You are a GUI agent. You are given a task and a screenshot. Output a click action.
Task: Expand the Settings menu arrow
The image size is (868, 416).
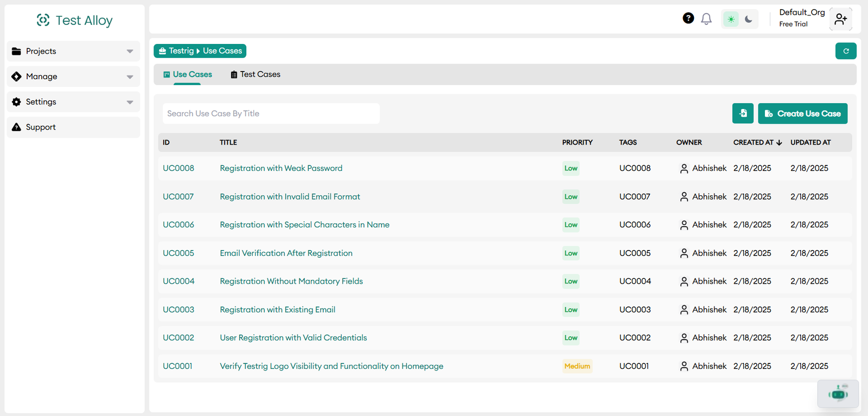tap(130, 102)
